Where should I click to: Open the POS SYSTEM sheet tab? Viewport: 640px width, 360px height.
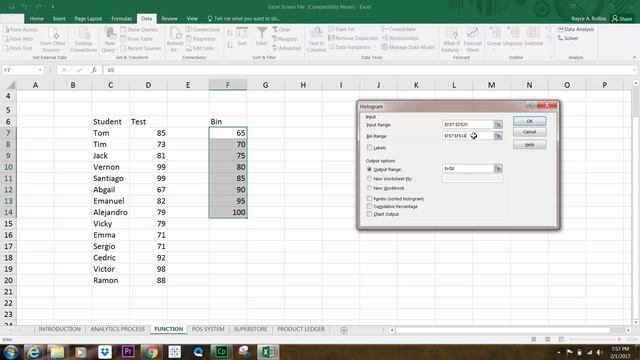(208, 329)
